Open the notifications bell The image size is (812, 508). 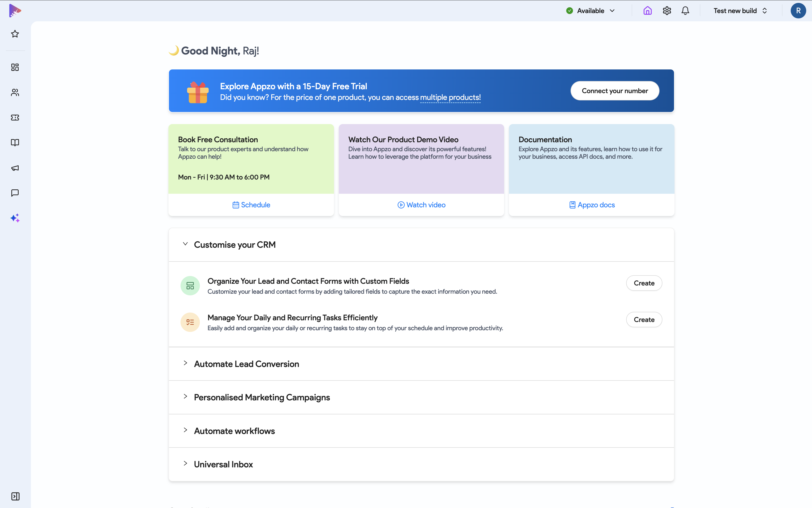pos(685,11)
